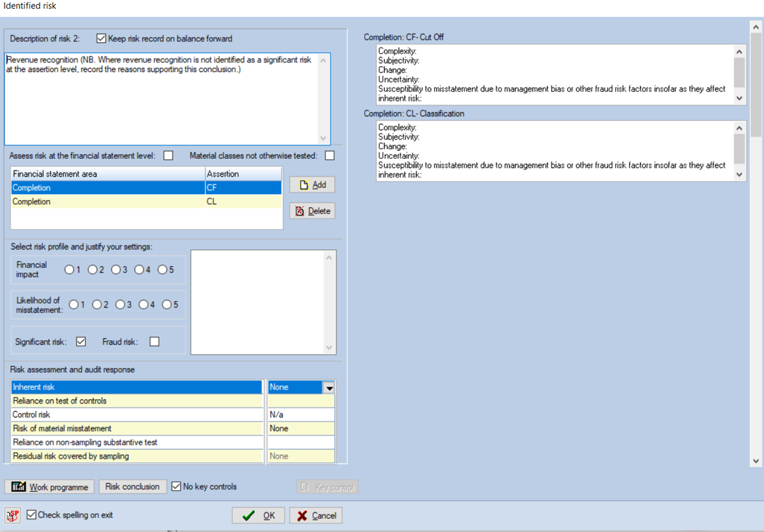The height and width of the screenshot is (532, 764).
Task: Uncheck the Significant risk checkbox
Action: 81,342
